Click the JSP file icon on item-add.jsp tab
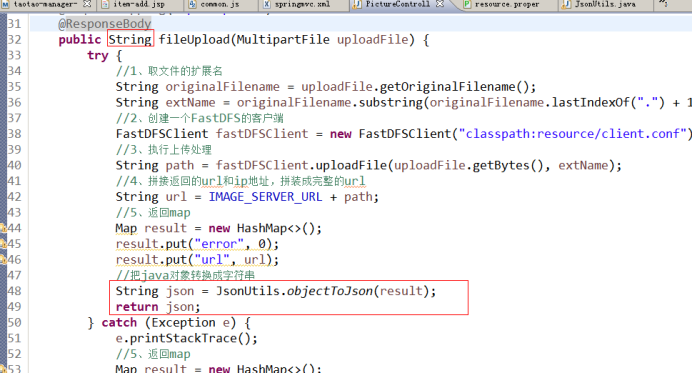This screenshot has height=373, width=692. click(x=105, y=4)
